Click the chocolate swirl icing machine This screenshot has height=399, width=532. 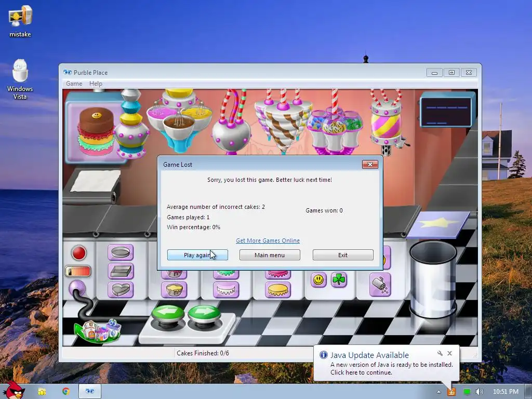pyautogui.click(x=283, y=122)
